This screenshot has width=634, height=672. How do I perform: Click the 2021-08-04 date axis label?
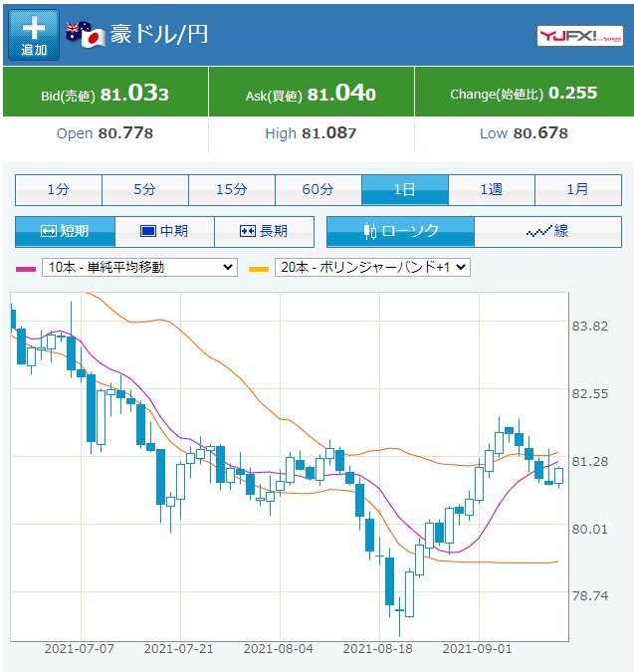pyautogui.click(x=279, y=649)
